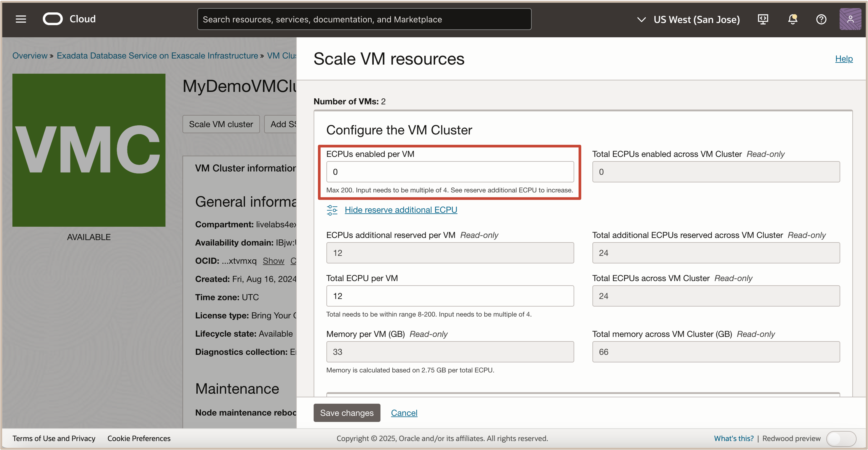Viewport: 868px width, 450px height.
Task: Click the Oracle Cloud logo
Action: click(53, 19)
